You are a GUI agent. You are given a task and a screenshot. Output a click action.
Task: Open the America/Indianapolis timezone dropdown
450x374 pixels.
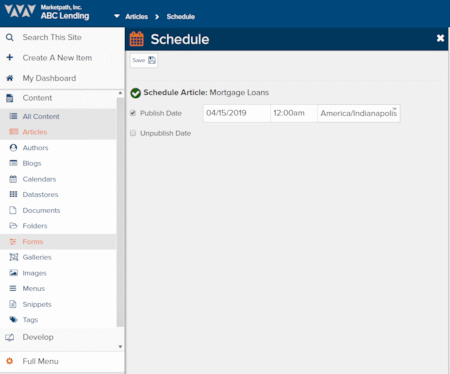359,113
